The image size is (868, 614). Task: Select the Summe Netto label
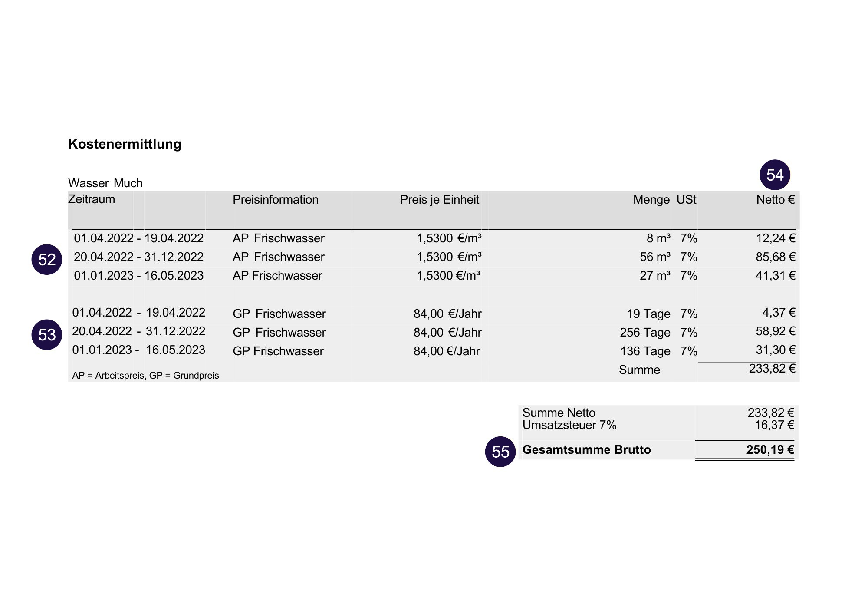tap(559, 413)
